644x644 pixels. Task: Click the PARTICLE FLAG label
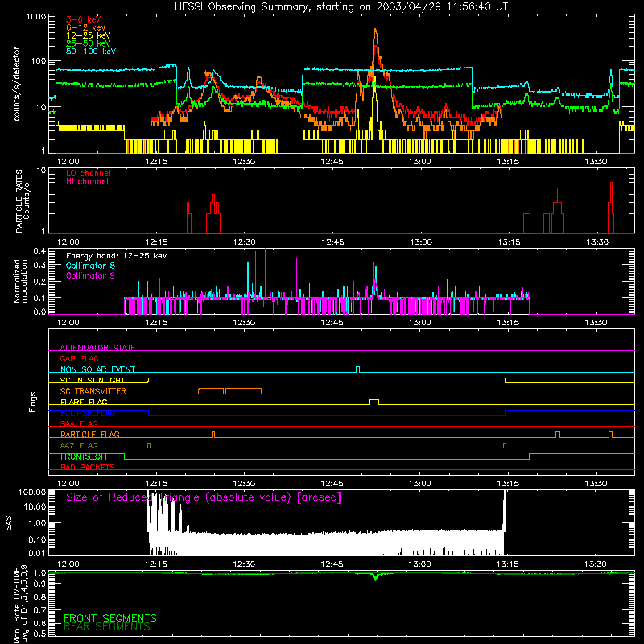click(90, 434)
